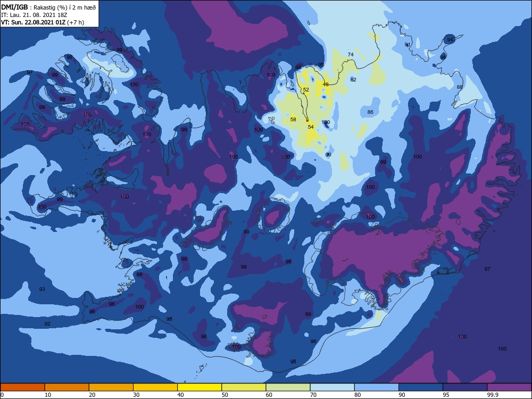Screen dimensions: 532x399
Task: Click the legend tick label '70'
Action: click(313, 395)
